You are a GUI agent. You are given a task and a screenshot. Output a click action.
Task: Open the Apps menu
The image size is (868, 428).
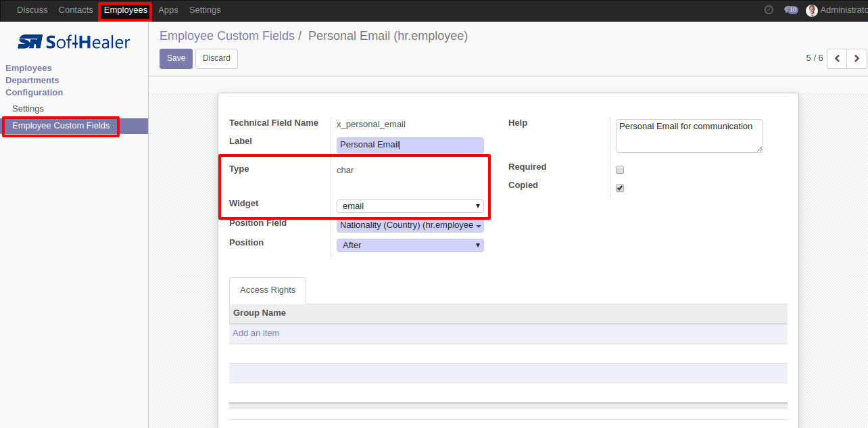(x=168, y=10)
